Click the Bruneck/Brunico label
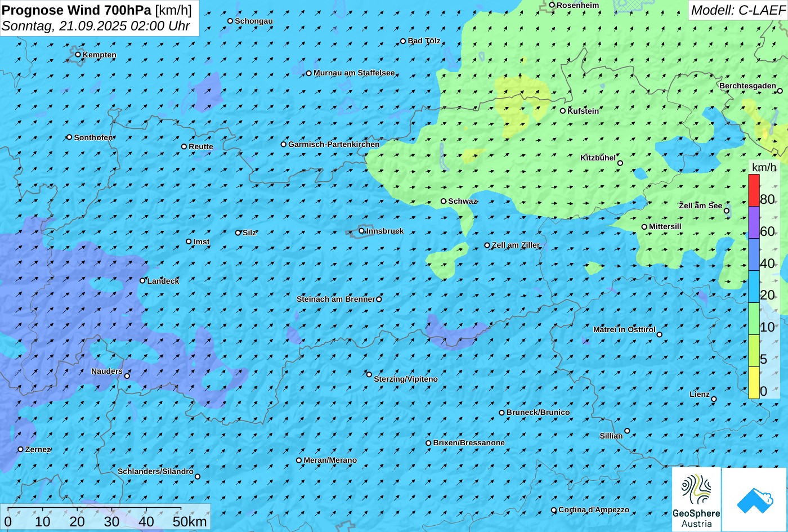This screenshot has height=532, width=788. pos(538,412)
